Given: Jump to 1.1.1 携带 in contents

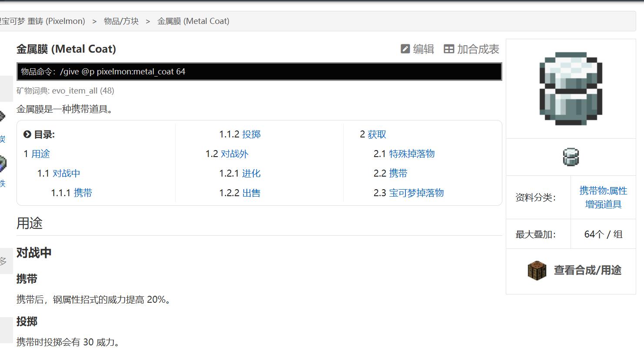Looking at the screenshot, I should [83, 193].
